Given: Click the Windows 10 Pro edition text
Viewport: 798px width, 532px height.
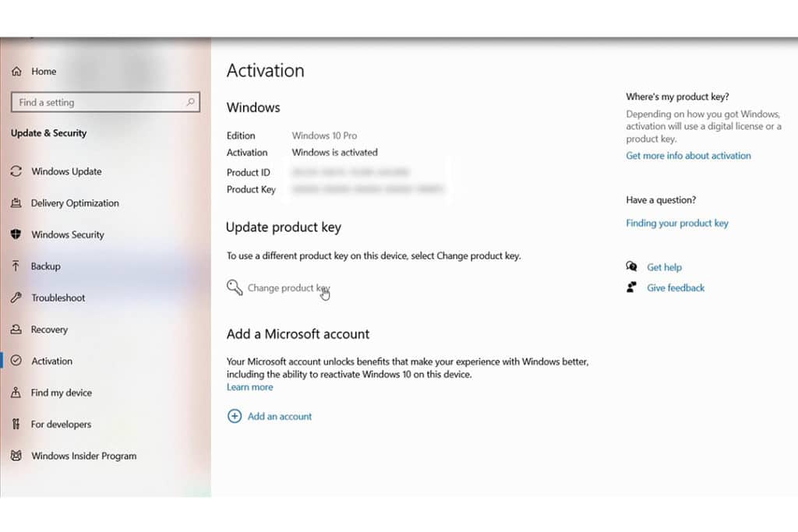Looking at the screenshot, I should point(324,136).
